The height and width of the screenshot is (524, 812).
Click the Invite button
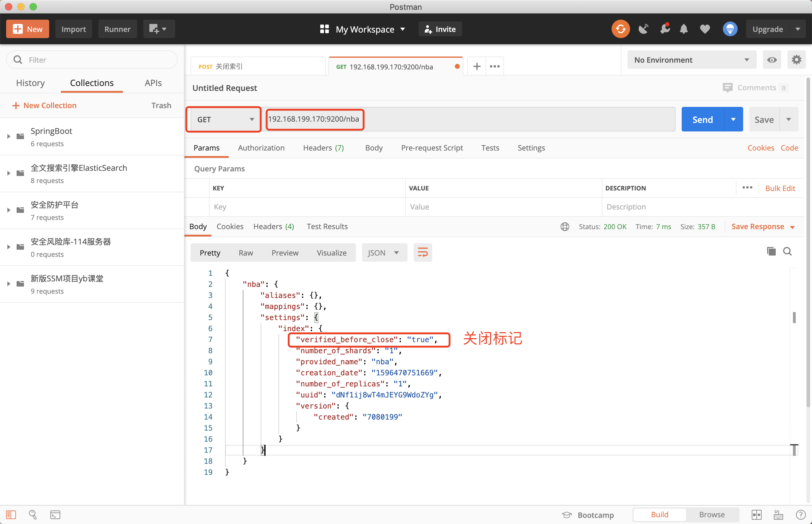(440, 29)
